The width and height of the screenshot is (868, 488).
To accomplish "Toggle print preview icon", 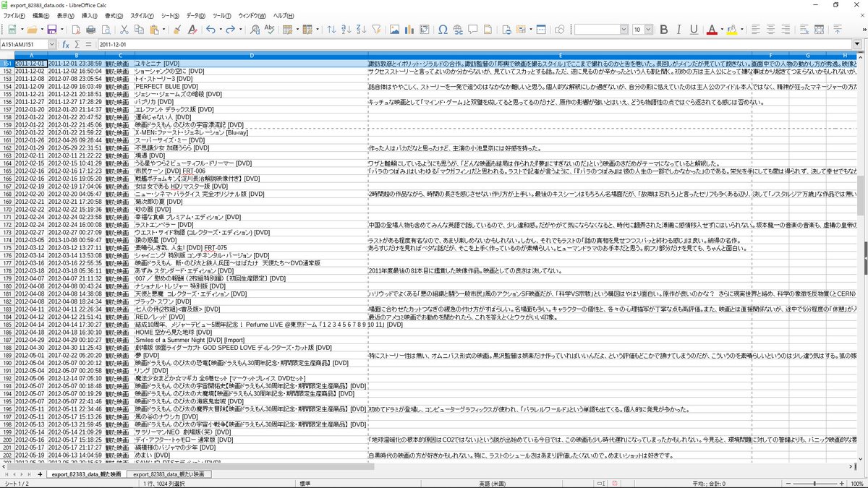I will coord(106,30).
